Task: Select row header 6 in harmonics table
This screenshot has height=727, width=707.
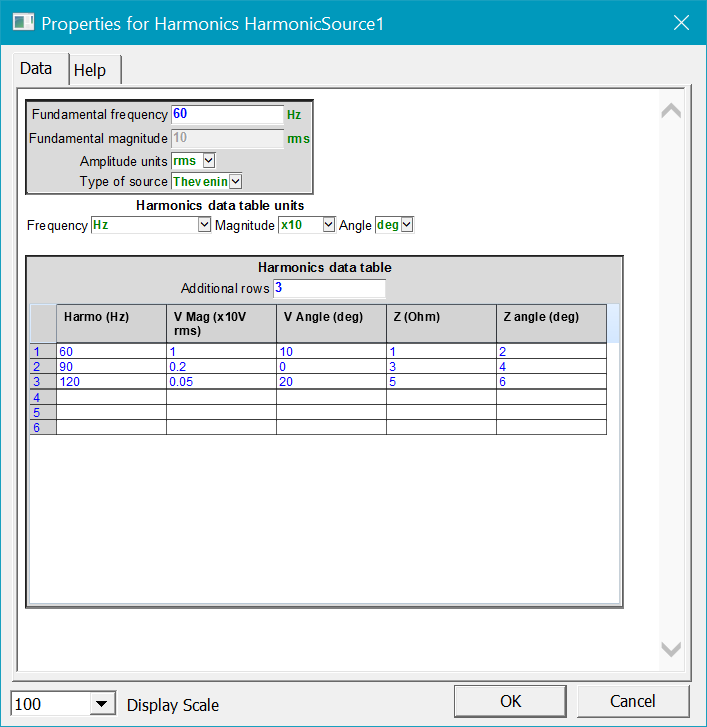Action: click(43, 427)
